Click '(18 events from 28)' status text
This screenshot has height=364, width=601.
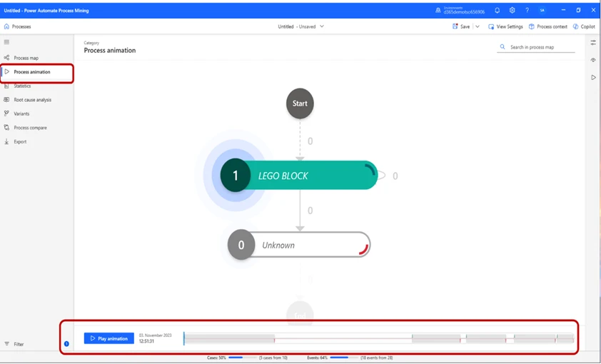pos(376,358)
